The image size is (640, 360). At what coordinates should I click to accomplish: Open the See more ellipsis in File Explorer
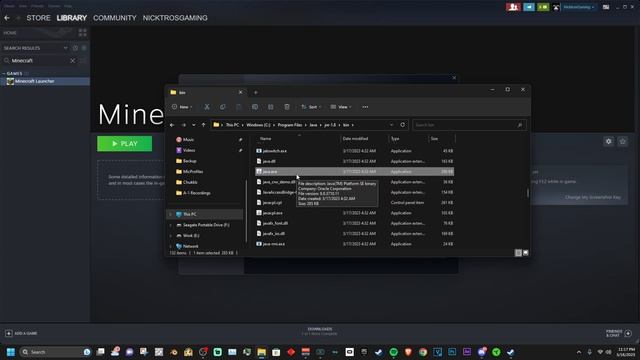click(365, 107)
